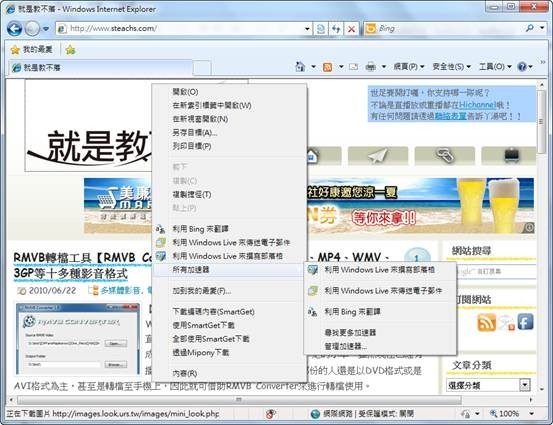Choose 下載選取內容(SmartGet) entry
This screenshot has height=425, width=553.
(x=229, y=312)
